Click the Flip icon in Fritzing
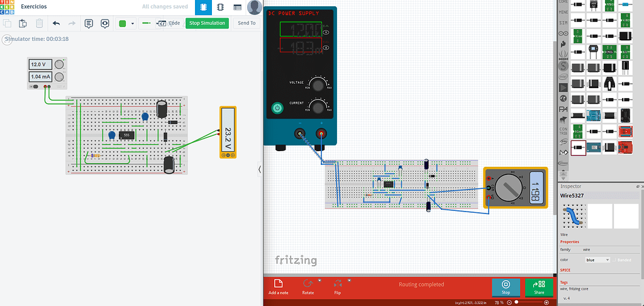The height and width of the screenshot is (306, 644). tap(337, 284)
